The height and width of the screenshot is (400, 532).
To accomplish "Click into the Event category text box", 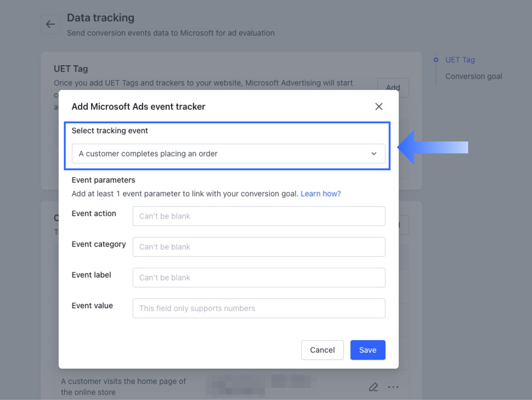I will coord(259,247).
